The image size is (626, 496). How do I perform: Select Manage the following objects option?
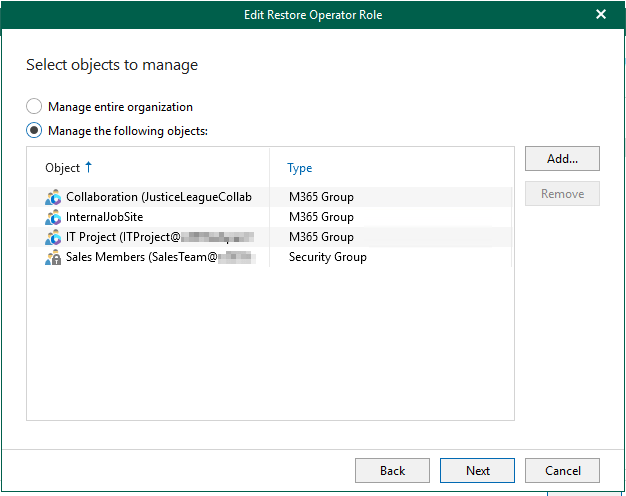(x=35, y=131)
